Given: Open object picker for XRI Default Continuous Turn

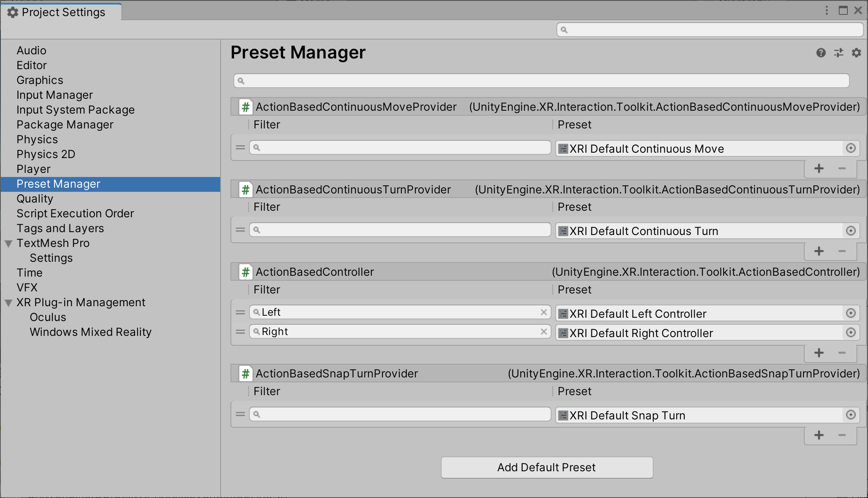Looking at the screenshot, I should click(851, 230).
